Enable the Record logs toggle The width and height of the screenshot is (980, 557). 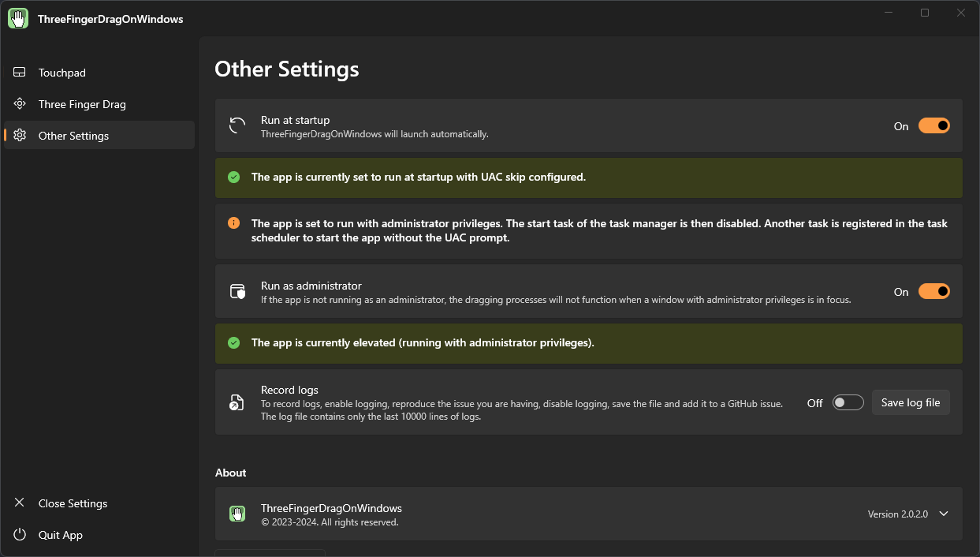(x=848, y=403)
